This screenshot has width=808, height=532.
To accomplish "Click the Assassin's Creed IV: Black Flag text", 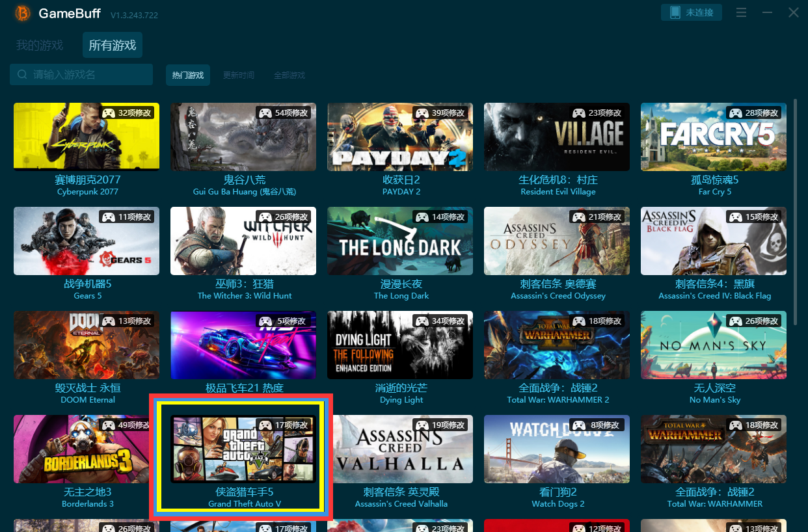I will [x=715, y=296].
